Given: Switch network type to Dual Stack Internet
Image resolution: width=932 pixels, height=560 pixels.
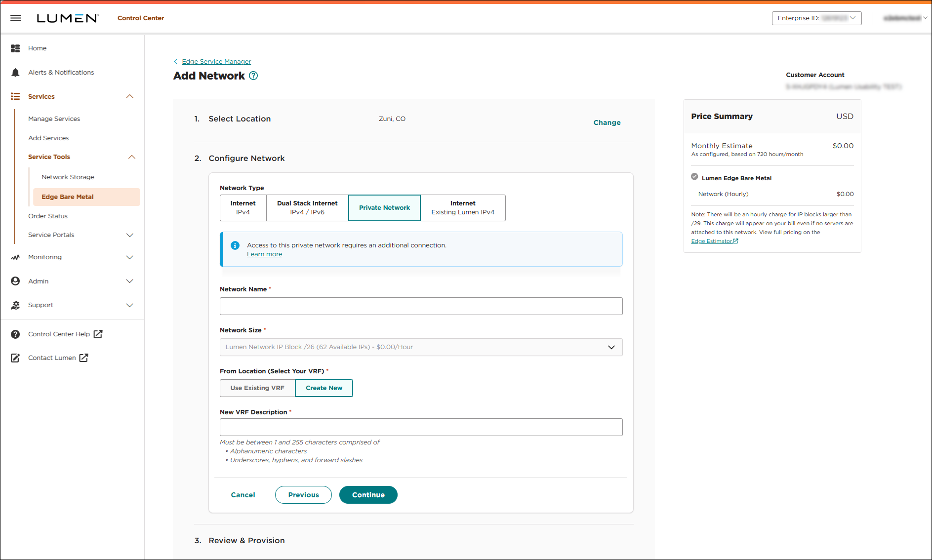Looking at the screenshot, I should [x=307, y=207].
